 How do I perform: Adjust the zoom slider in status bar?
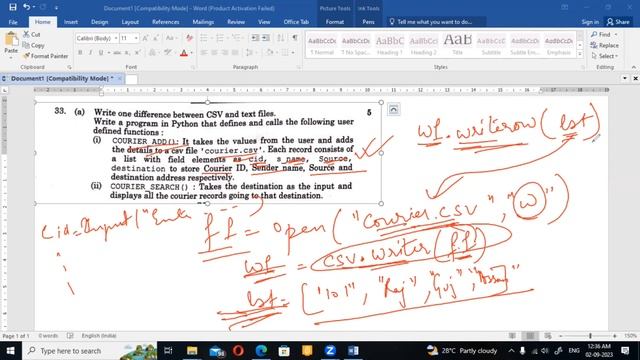[590, 336]
